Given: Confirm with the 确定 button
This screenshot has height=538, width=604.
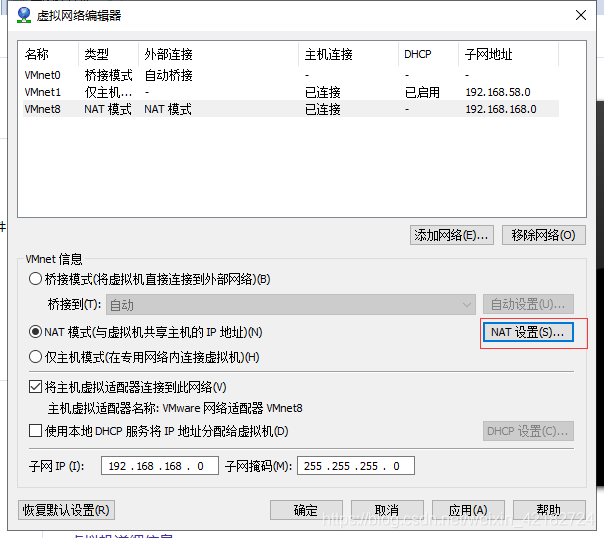Looking at the screenshot, I should point(306,510).
